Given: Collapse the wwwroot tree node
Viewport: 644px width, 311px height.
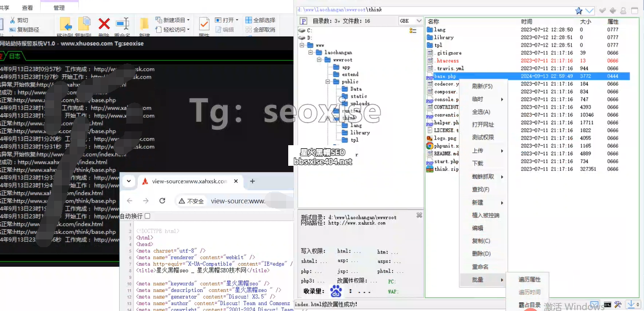Looking at the screenshot, I should click(319, 60).
